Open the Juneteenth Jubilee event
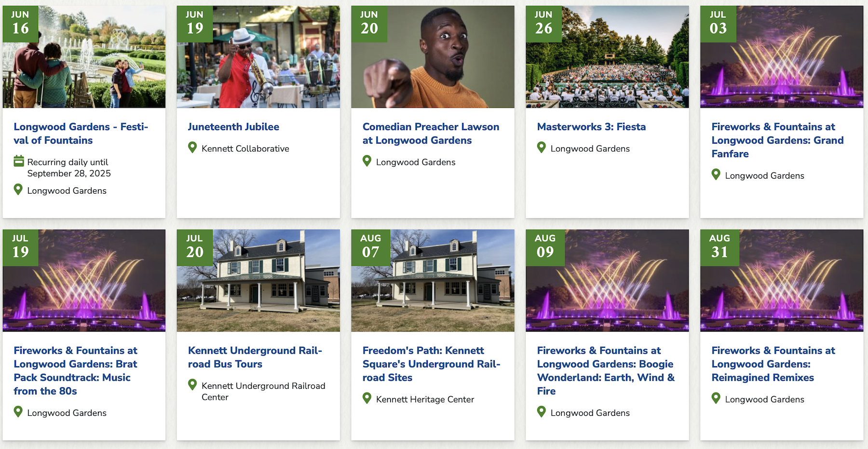 click(x=233, y=127)
